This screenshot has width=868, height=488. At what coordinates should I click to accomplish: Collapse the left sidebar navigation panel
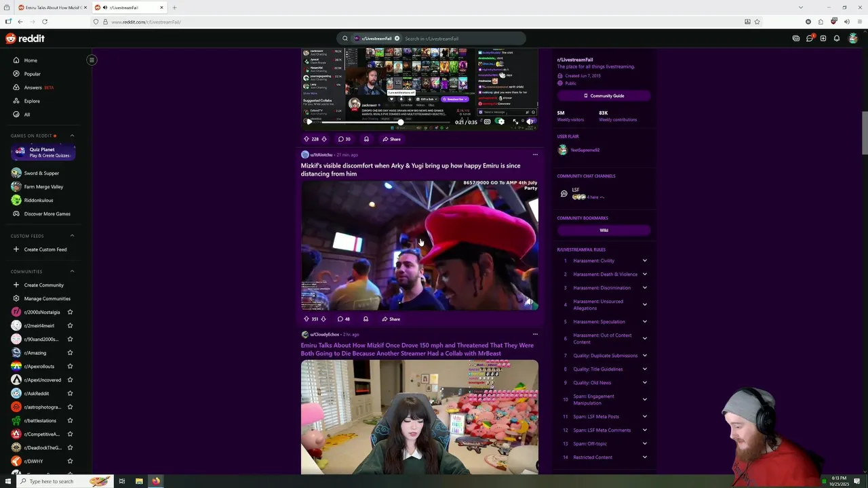(92, 60)
